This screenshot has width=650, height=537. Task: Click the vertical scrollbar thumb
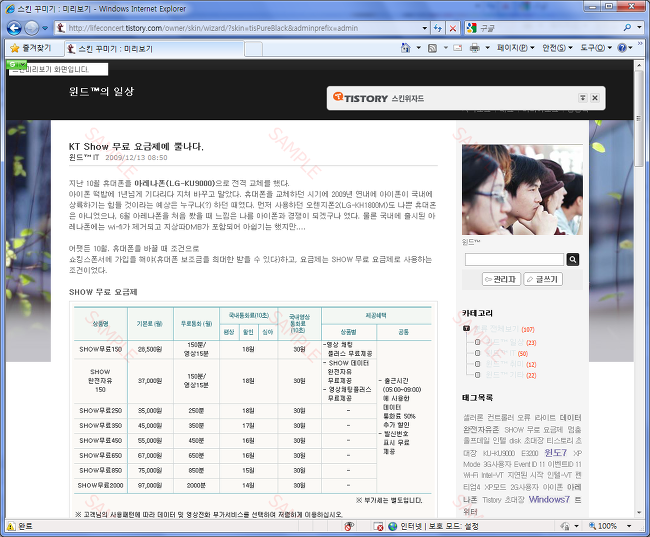639,119
